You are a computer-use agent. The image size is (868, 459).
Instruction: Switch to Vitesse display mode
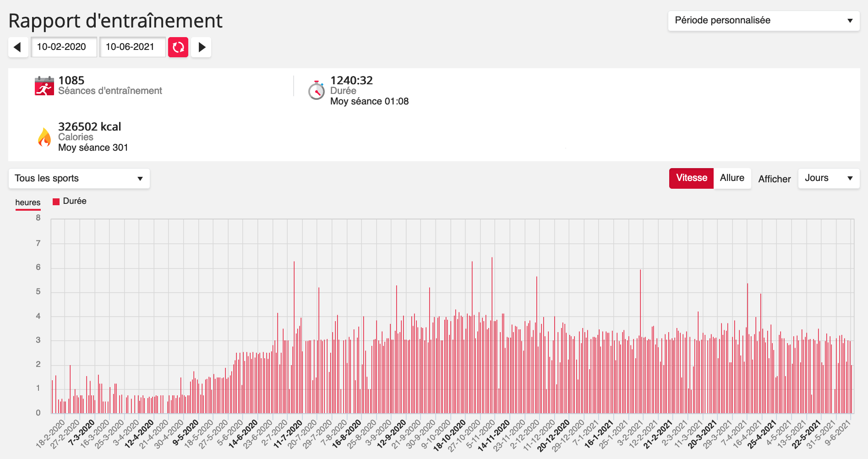pos(691,178)
